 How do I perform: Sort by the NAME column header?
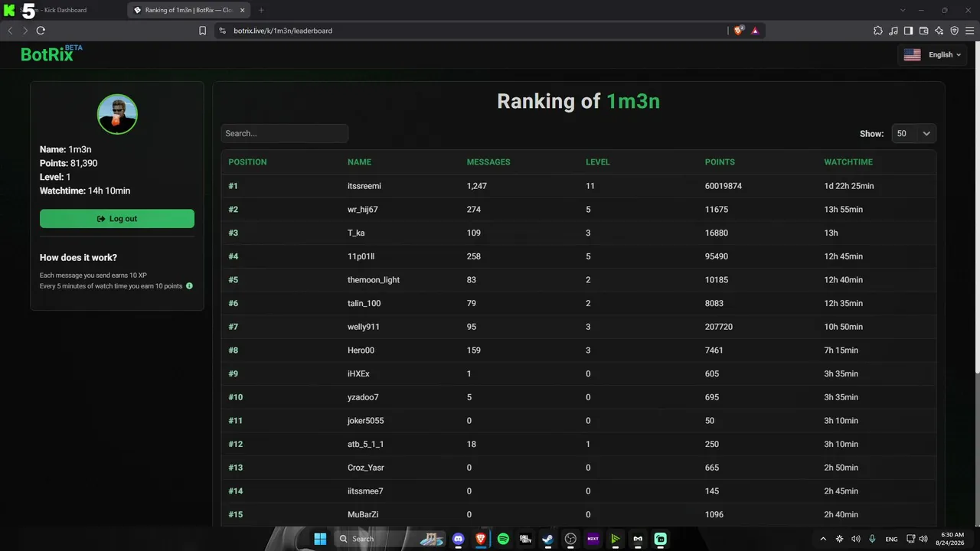click(x=359, y=162)
